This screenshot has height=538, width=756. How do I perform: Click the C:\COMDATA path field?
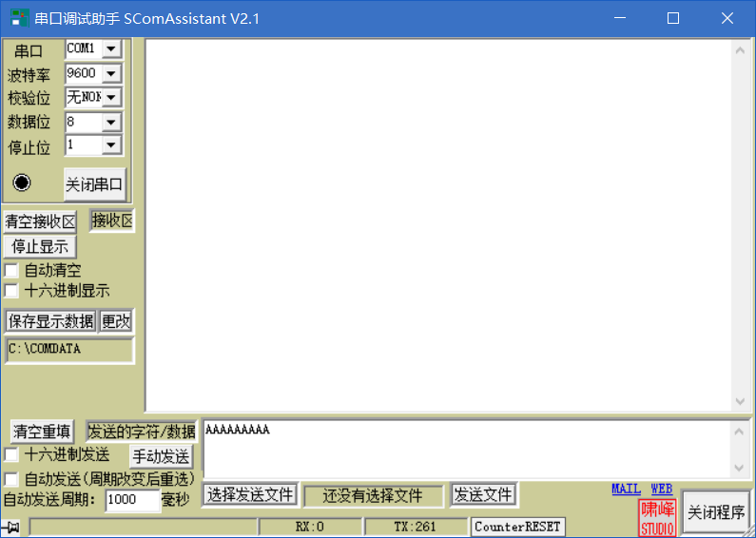coord(69,350)
